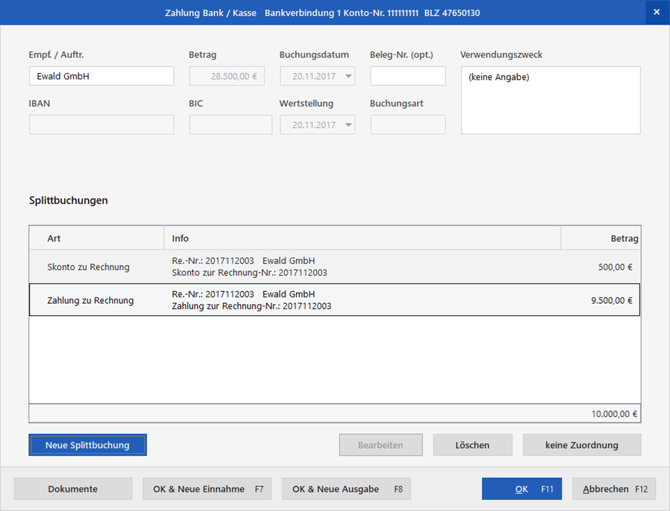
Task: Click the Betrag amount field
Action: (x=226, y=76)
